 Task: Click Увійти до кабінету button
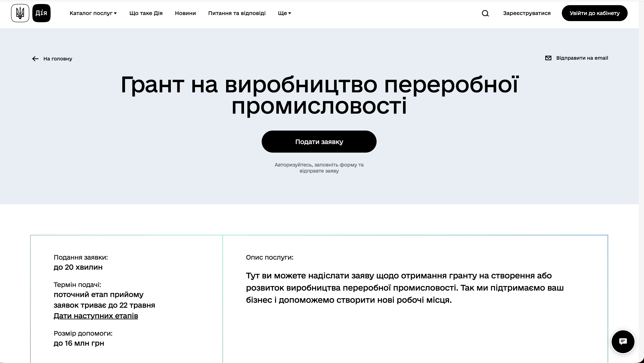coord(595,13)
